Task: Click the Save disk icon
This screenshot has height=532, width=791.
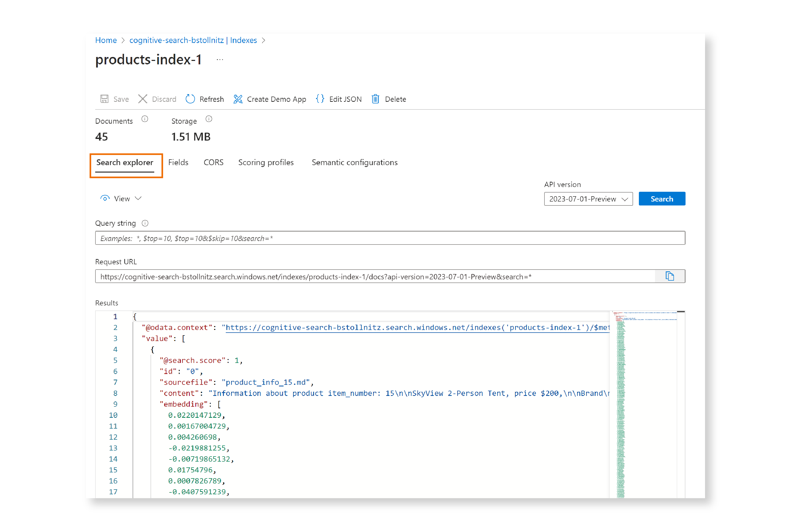Action: tap(104, 99)
